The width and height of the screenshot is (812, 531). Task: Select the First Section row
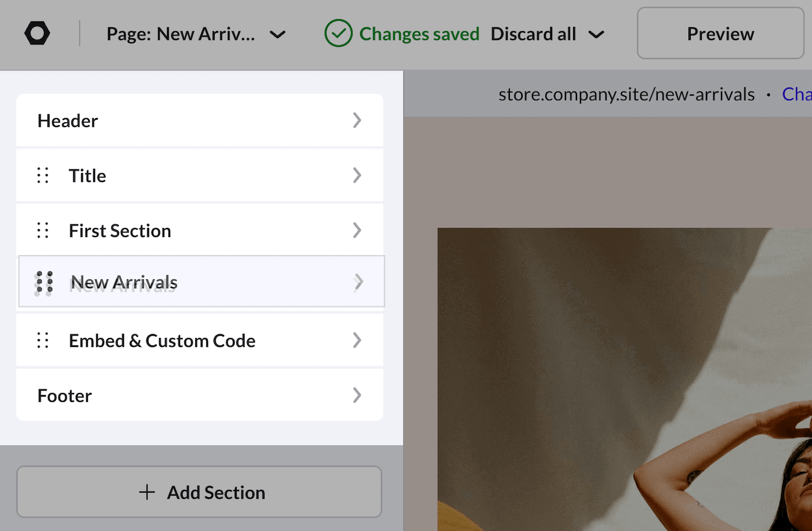pyautogui.click(x=174, y=230)
